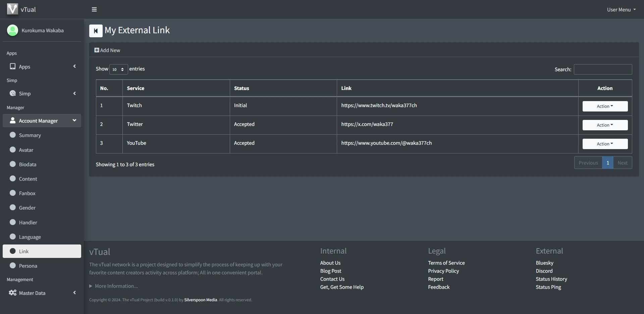Click the Account Manager user icon
The width and height of the screenshot is (644, 314).
(13, 121)
